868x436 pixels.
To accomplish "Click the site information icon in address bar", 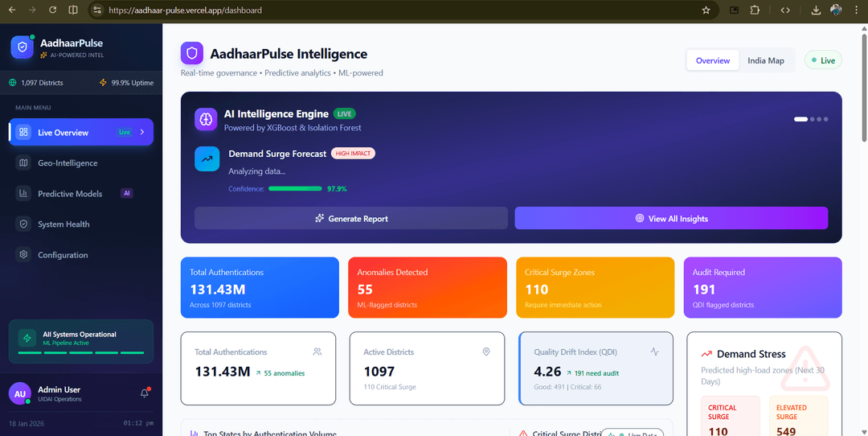I will (97, 10).
